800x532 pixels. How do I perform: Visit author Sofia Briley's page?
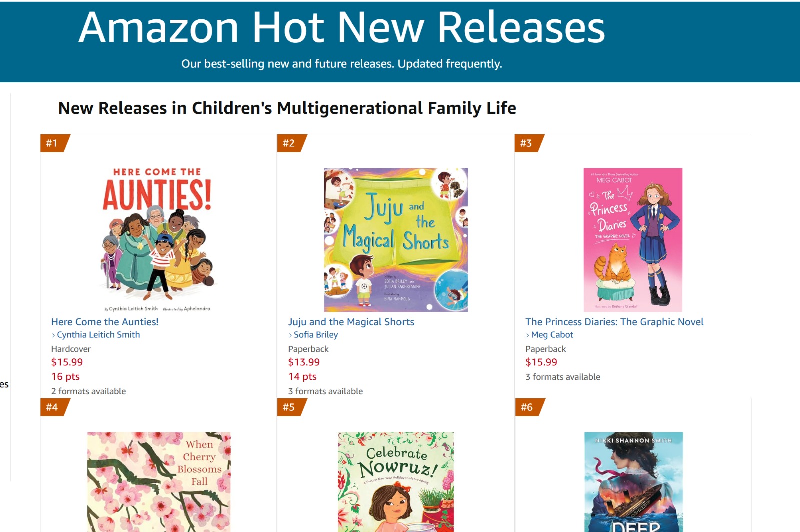[x=316, y=335]
